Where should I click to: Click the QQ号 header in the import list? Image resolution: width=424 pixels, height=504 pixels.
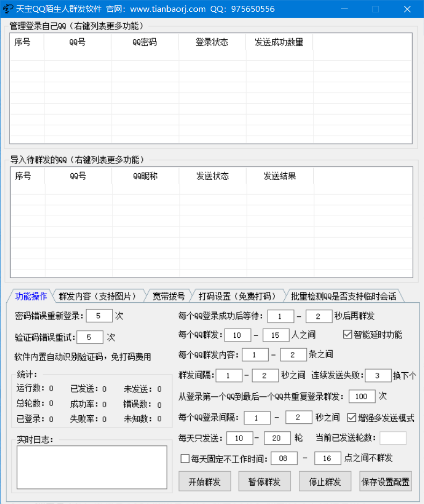78,176
